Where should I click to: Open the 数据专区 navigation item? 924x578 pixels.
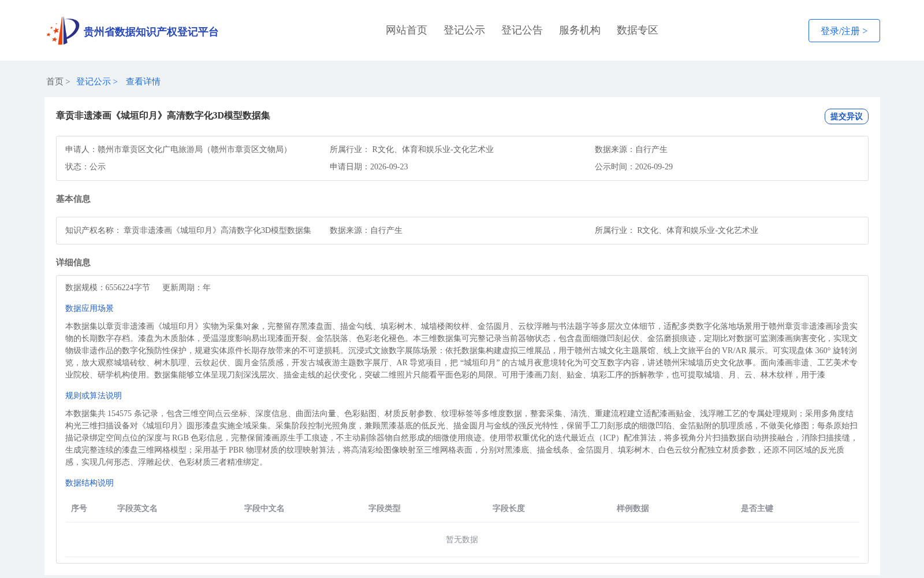coord(638,30)
